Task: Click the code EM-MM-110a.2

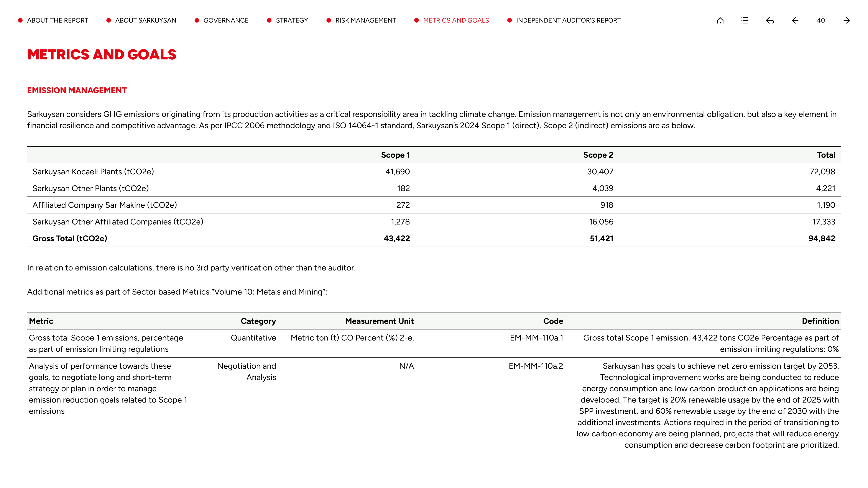Action: point(536,366)
